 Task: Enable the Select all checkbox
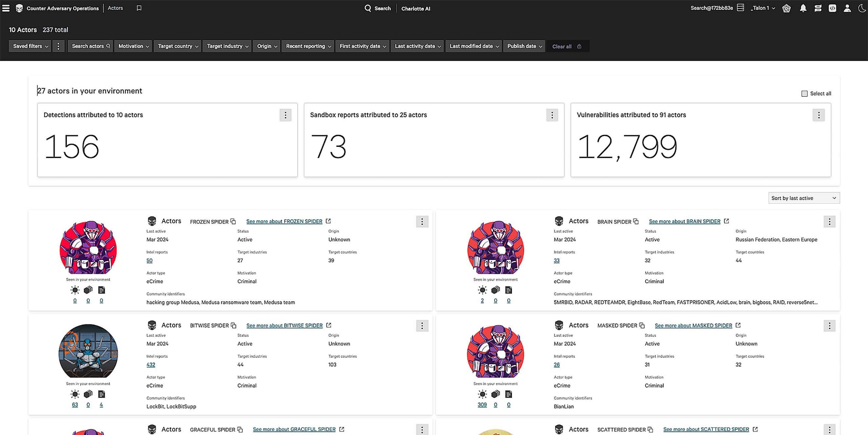[x=804, y=93]
